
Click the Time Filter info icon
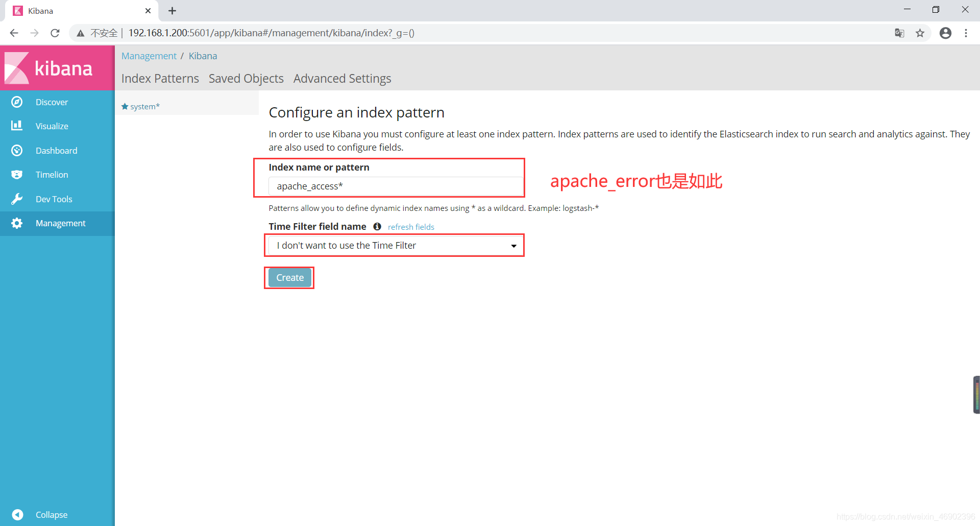click(x=377, y=226)
